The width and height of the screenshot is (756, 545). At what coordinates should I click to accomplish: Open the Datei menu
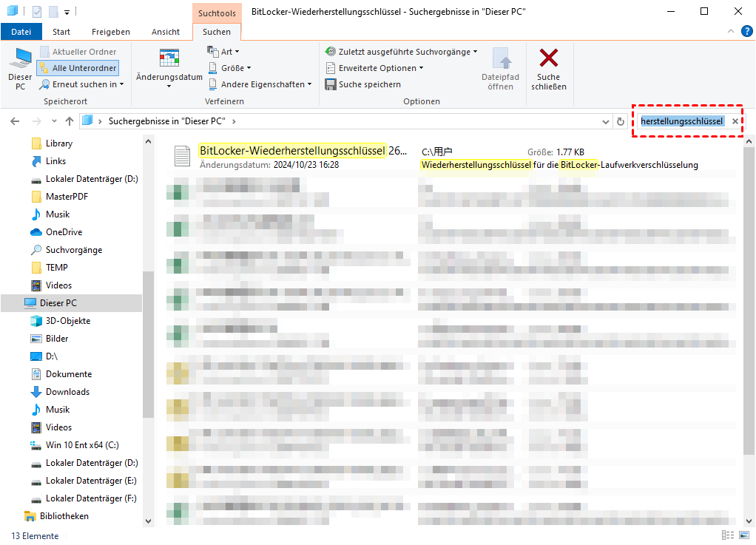coord(21,32)
